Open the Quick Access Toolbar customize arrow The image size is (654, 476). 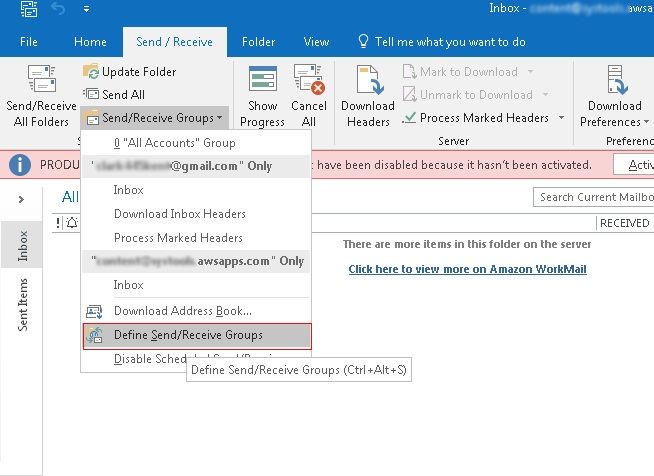pyautogui.click(x=86, y=8)
